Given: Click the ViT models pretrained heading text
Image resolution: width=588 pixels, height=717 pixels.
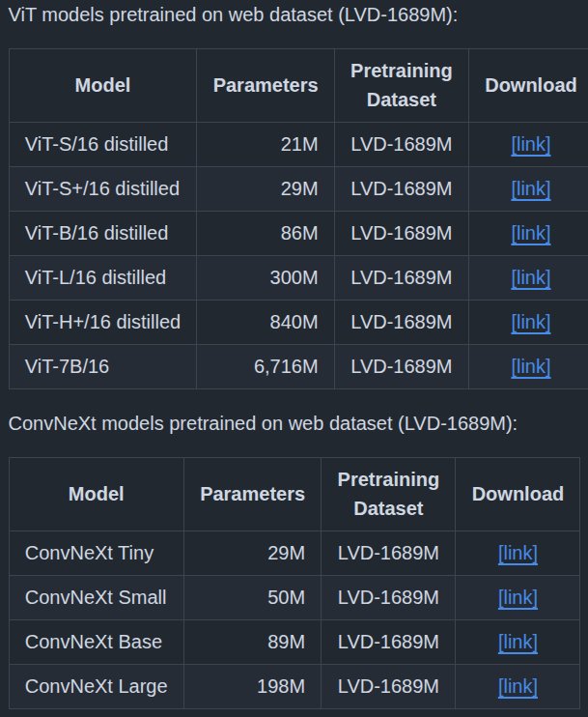Looking at the screenshot, I should [233, 15].
